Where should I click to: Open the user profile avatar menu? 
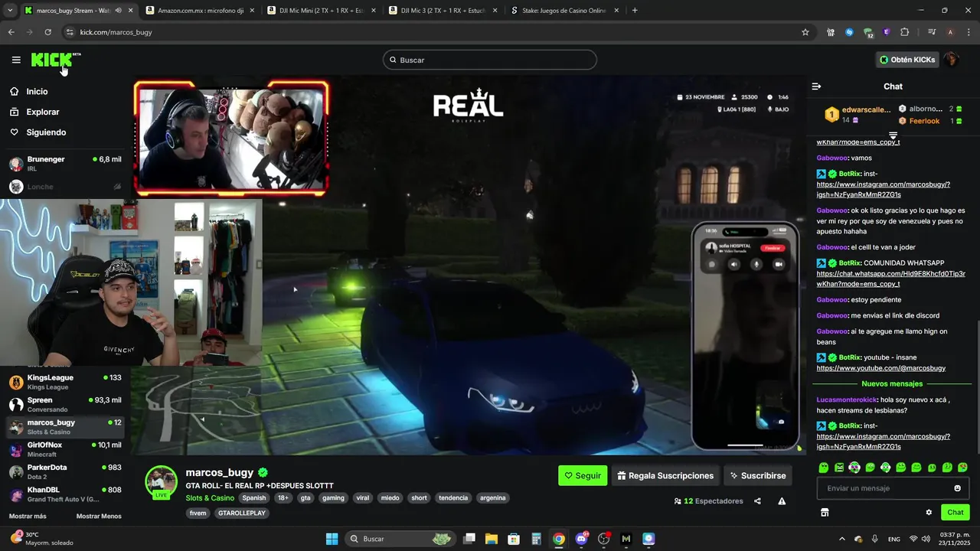951,60
